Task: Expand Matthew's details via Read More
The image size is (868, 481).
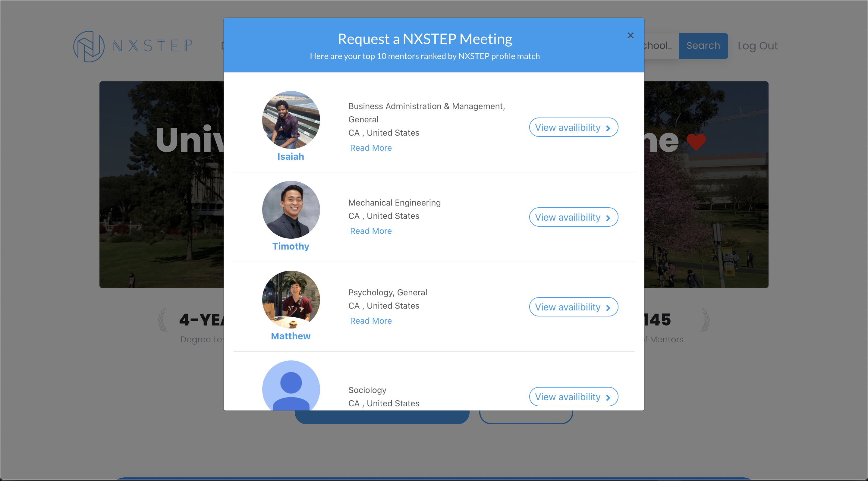Action: [x=371, y=321]
